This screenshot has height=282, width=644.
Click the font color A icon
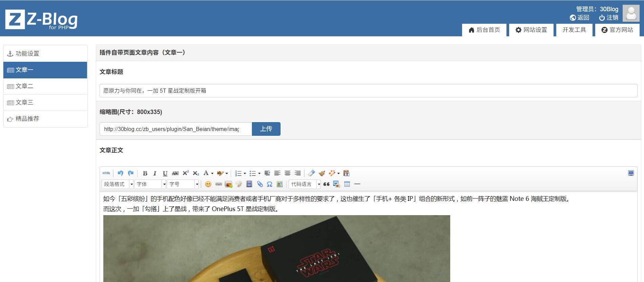coord(206,173)
